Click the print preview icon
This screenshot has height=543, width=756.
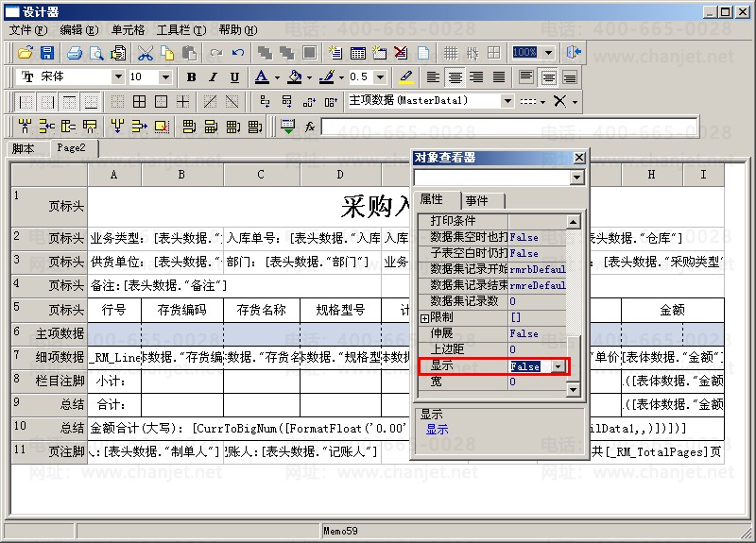[x=95, y=53]
